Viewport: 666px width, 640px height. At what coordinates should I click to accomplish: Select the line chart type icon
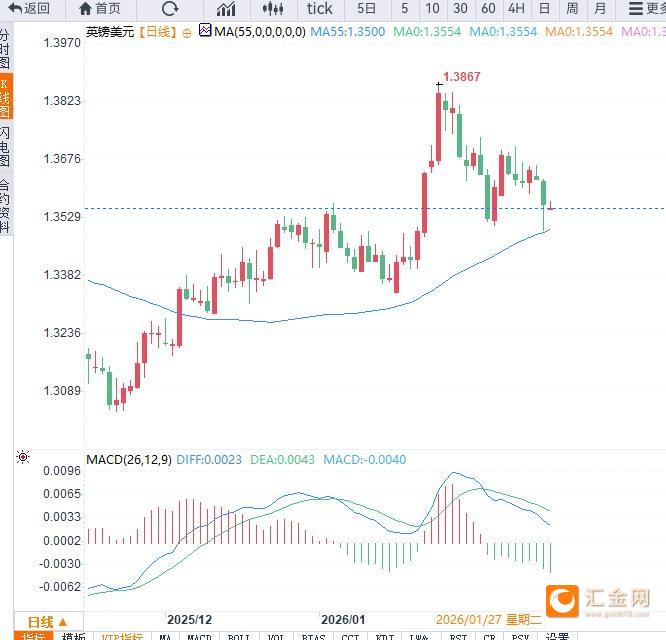point(226,8)
